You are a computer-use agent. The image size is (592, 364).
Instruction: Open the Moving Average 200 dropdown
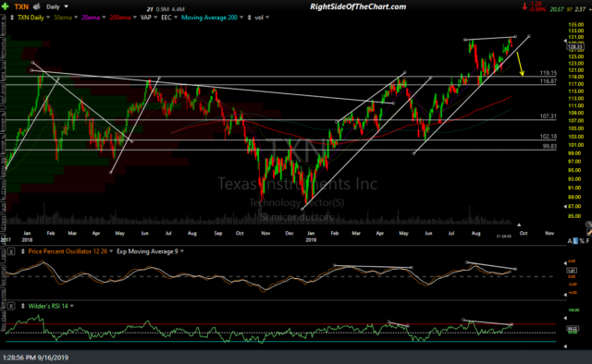pos(241,18)
